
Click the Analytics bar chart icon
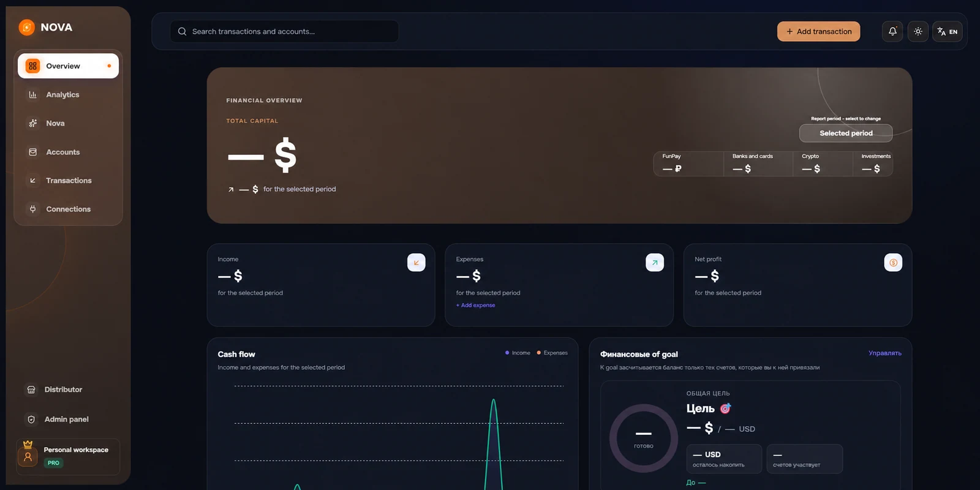point(33,95)
